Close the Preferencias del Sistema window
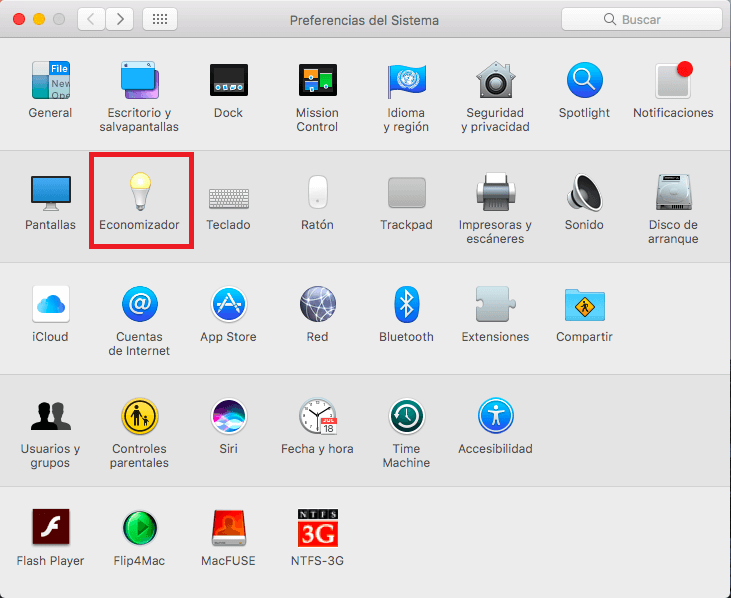This screenshot has height=598, width=731. (x=19, y=19)
